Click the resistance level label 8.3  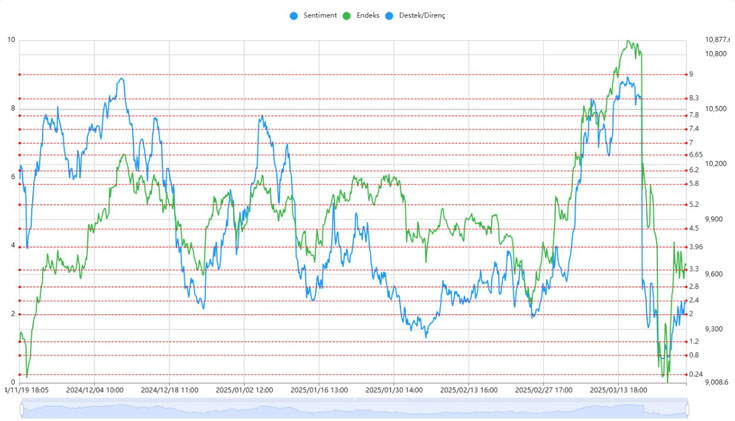pyautogui.click(x=694, y=98)
